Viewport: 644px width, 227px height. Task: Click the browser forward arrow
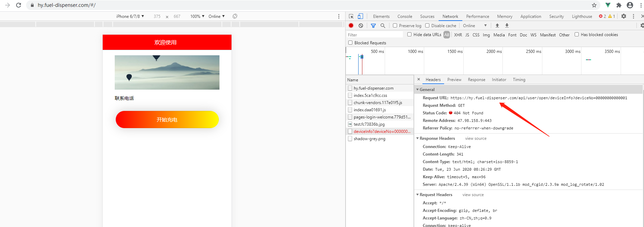[x=8, y=5]
